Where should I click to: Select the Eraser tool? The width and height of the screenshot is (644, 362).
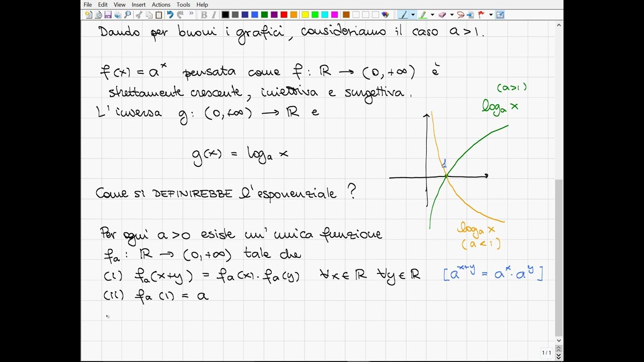pos(442,15)
